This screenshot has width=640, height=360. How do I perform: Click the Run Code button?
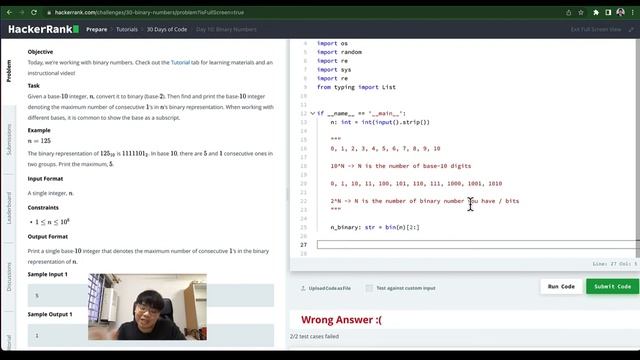561,287
